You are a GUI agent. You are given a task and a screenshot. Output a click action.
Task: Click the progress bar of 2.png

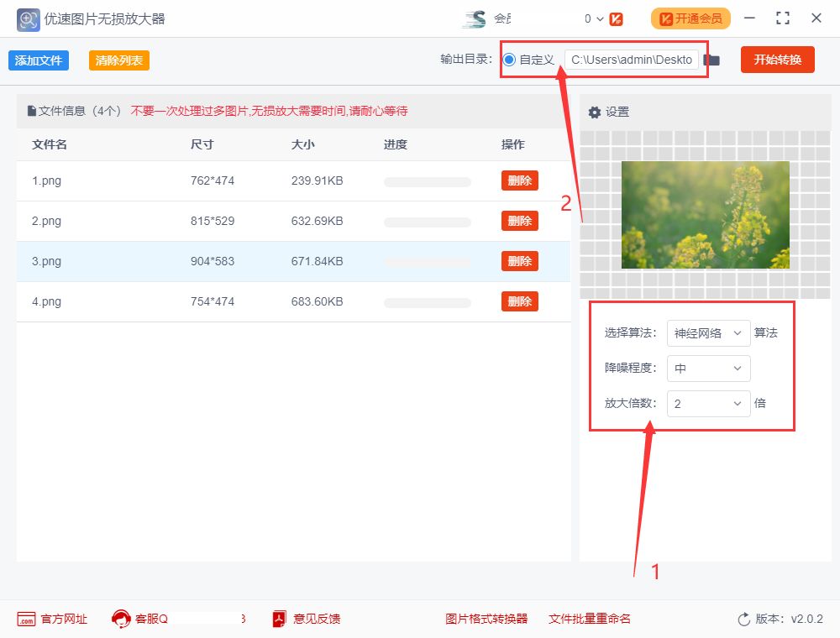(x=427, y=222)
